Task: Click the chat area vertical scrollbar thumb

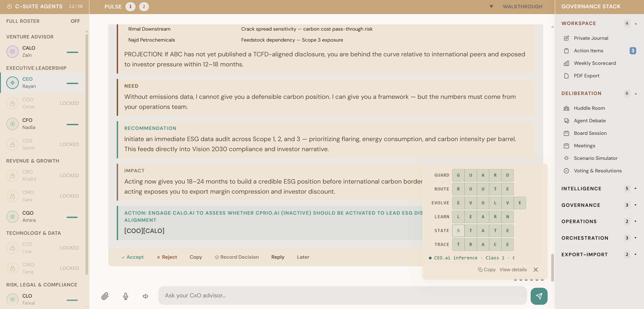Action: pyautogui.click(x=552, y=267)
